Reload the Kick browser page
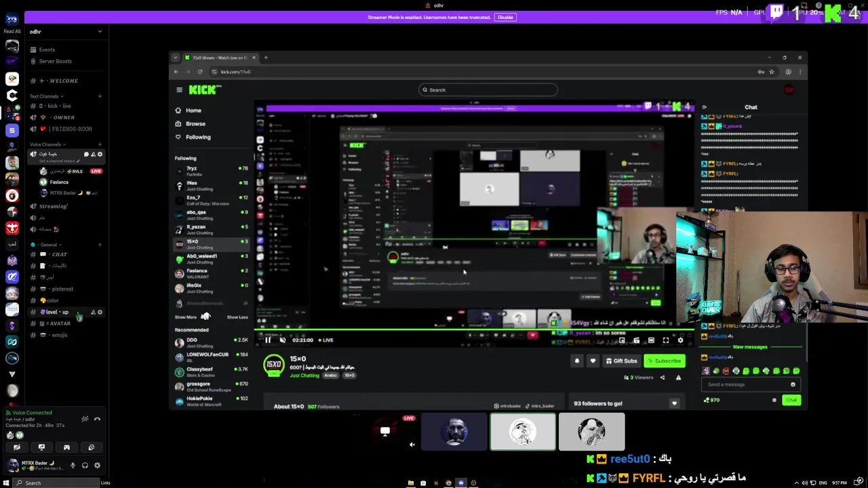 coord(199,72)
